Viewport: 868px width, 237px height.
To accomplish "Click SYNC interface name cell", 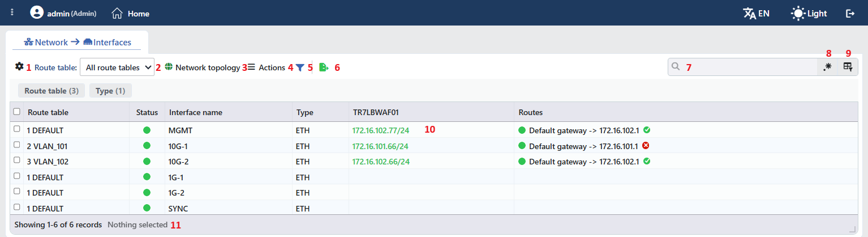I will tap(229, 208).
